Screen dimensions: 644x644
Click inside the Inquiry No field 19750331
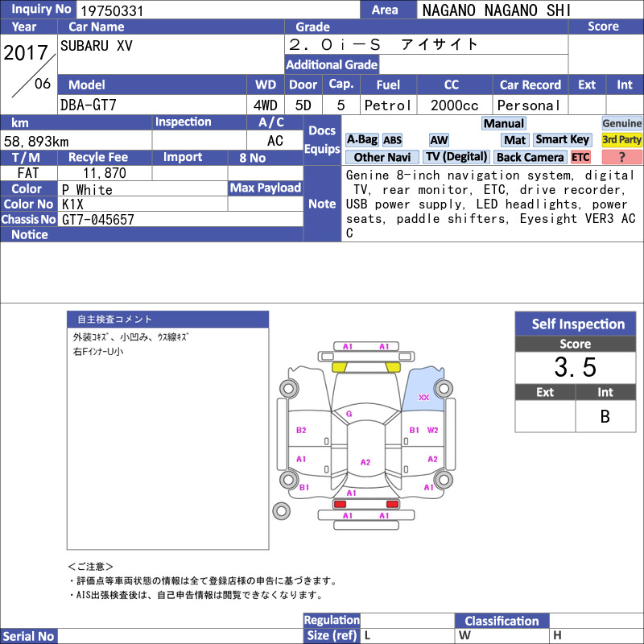coord(218,10)
